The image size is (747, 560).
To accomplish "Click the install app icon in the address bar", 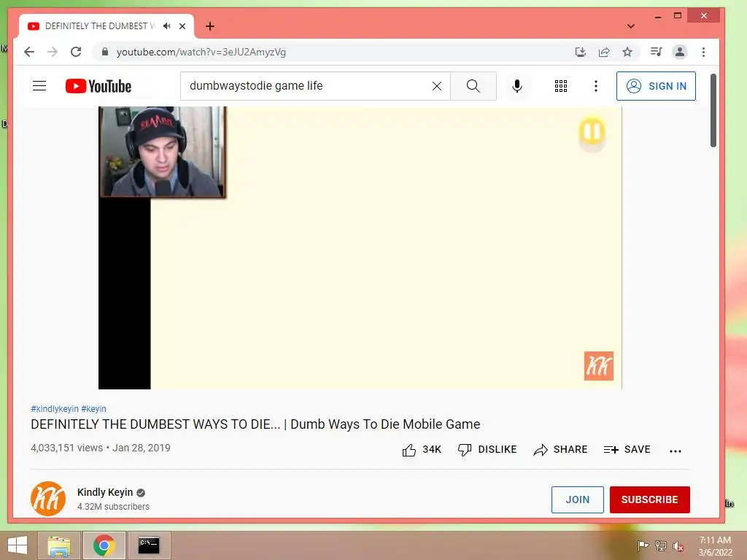I will 580,52.
